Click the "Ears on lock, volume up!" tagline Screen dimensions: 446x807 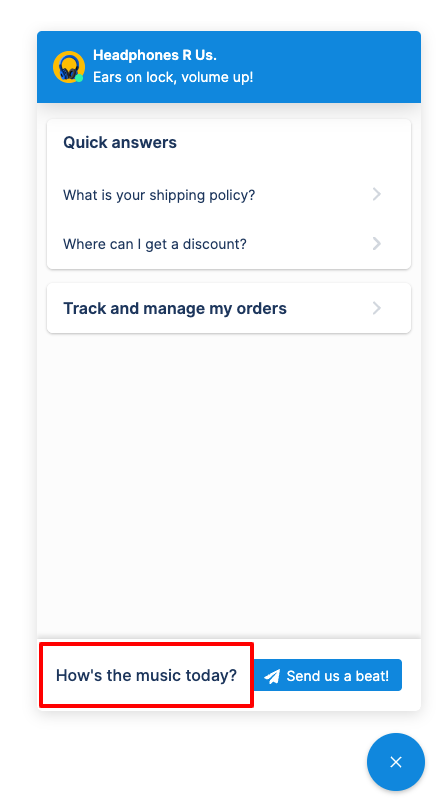[x=173, y=77]
